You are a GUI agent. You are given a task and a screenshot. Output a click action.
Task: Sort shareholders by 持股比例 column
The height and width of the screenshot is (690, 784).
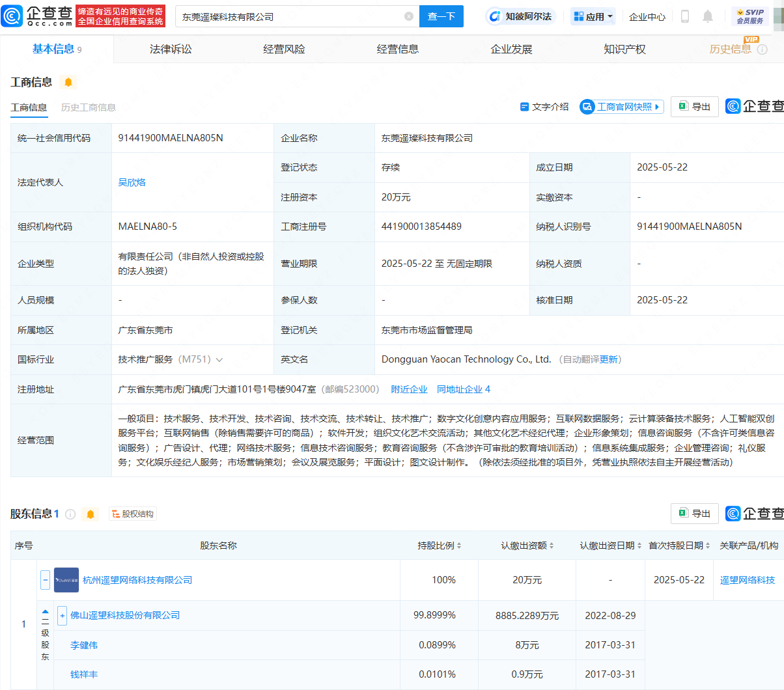click(440, 545)
